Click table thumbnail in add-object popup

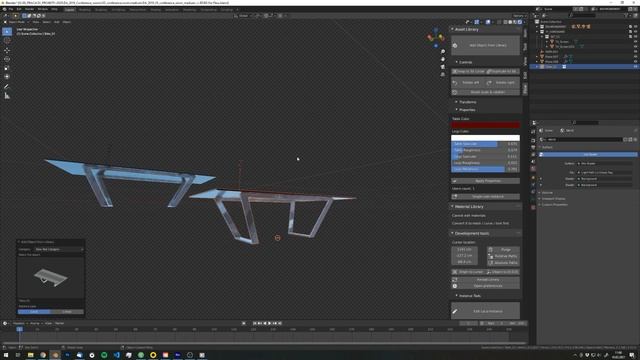coord(51,278)
